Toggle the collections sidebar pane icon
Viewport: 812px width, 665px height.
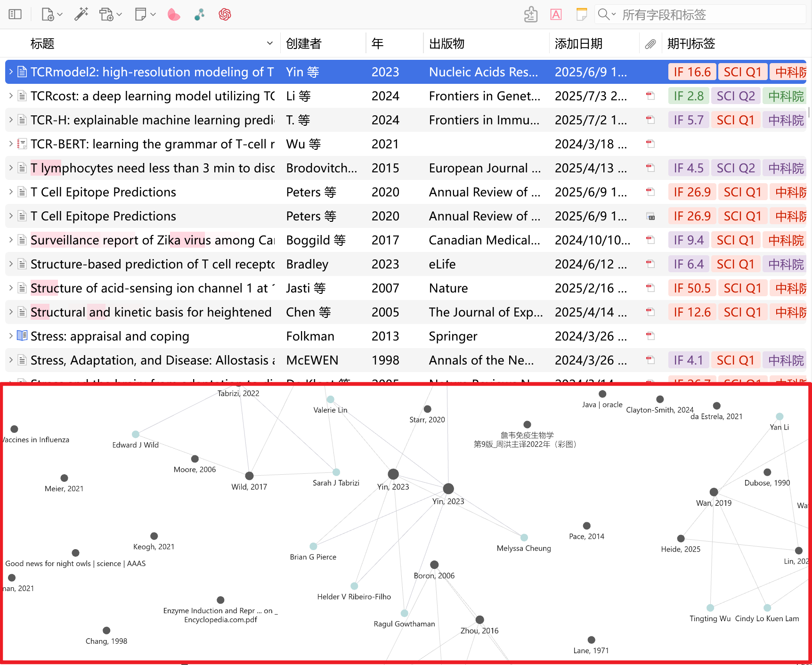pyautogui.click(x=15, y=15)
